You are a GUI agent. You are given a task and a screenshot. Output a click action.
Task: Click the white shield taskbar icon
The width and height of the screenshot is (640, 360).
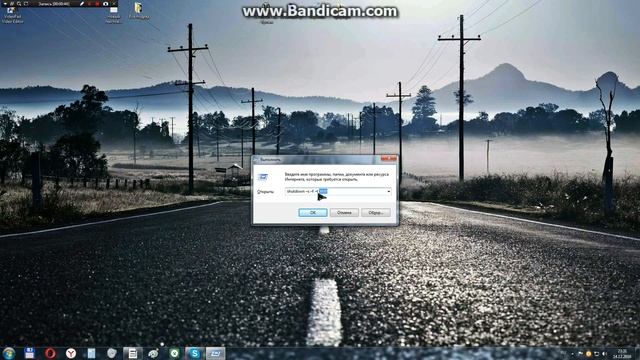(112, 353)
